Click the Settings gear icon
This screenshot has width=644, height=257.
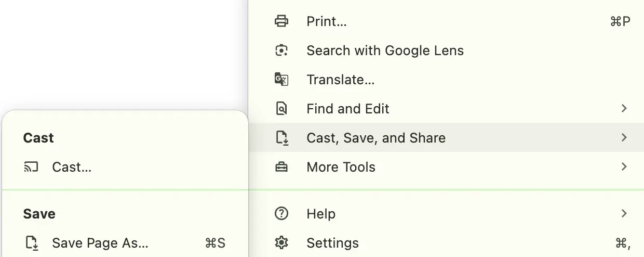[x=281, y=242]
